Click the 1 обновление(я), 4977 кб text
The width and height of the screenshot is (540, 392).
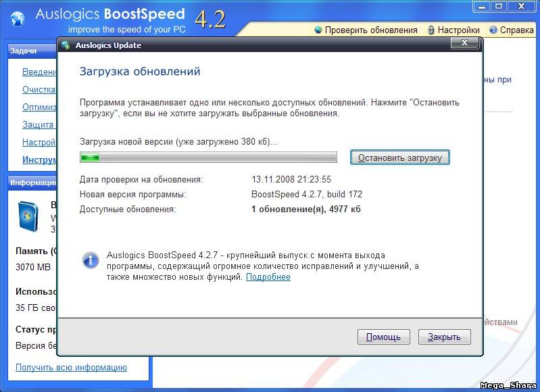click(x=305, y=210)
